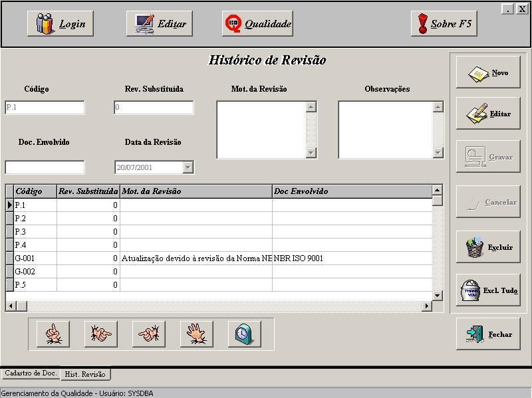Switch to the Cadastro de Doc. tab
532x398 pixels.
click(30, 373)
